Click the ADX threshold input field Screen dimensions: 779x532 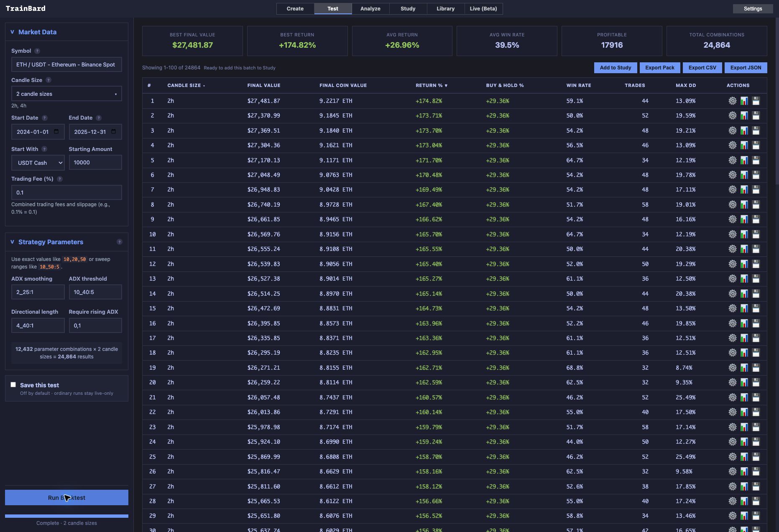pos(95,292)
